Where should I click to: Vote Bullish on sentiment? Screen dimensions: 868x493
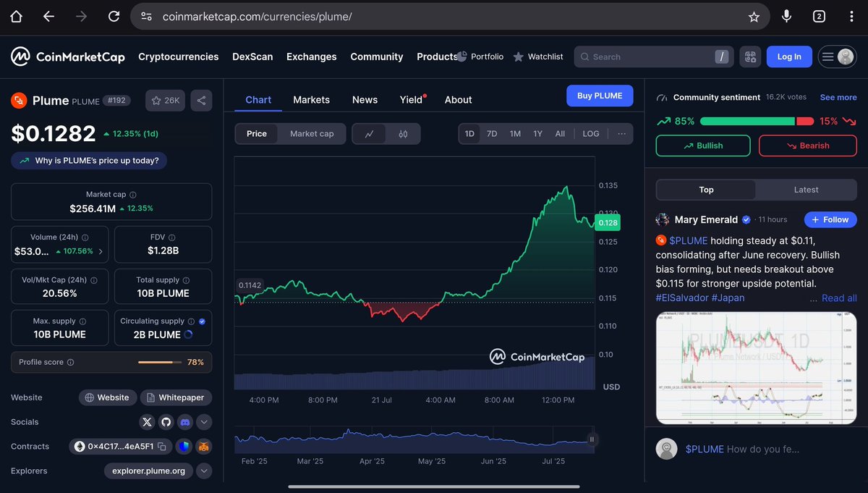click(702, 146)
